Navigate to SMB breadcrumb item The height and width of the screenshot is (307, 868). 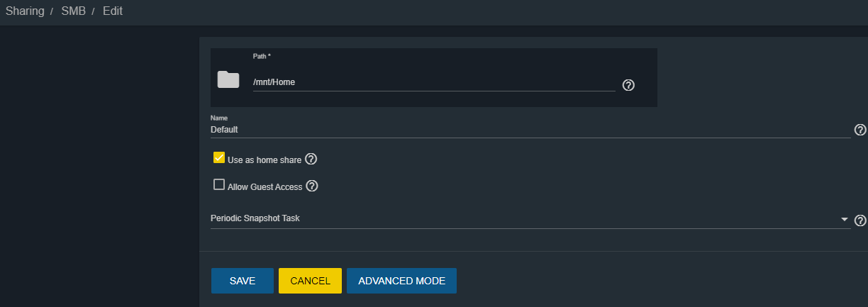point(73,11)
